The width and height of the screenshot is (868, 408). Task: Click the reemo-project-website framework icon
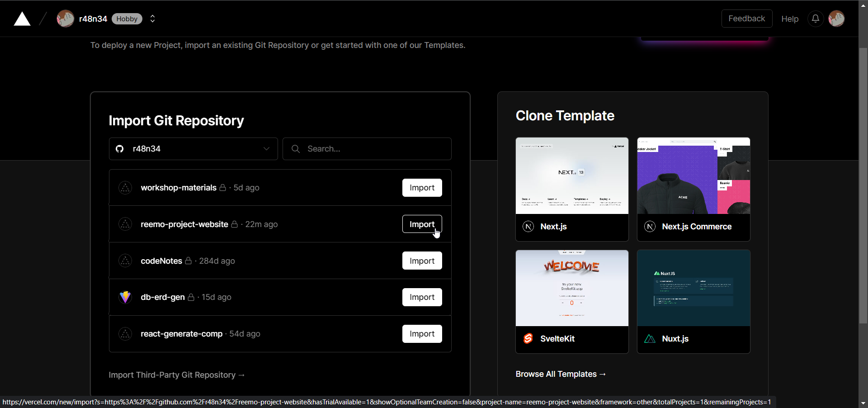[125, 224]
